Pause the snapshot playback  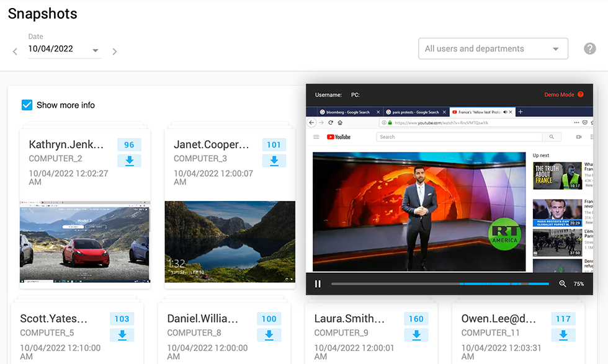318,284
